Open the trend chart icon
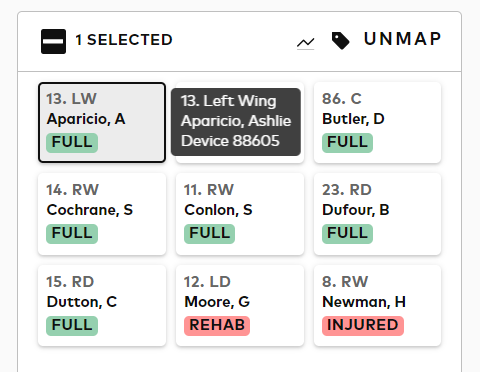480x372 pixels. coord(306,43)
